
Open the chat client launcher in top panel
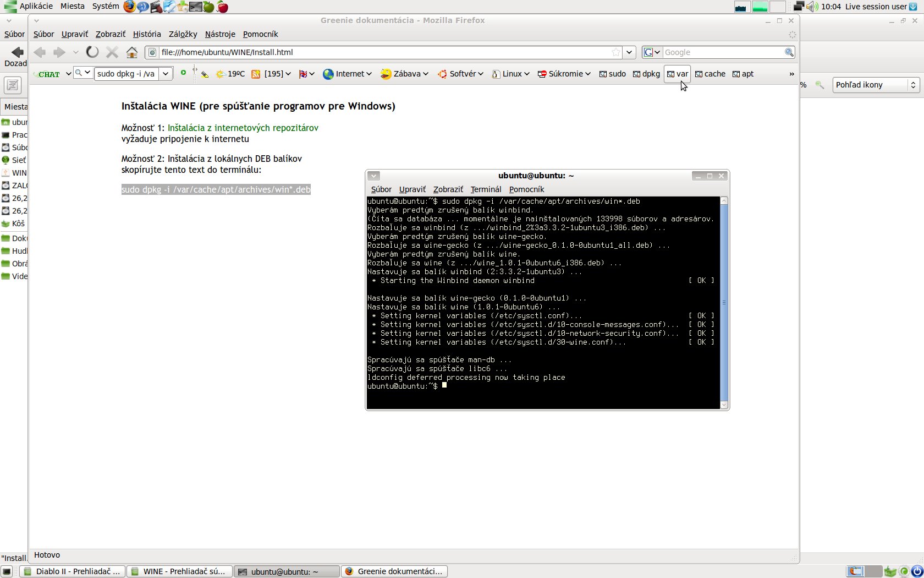[143, 7]
